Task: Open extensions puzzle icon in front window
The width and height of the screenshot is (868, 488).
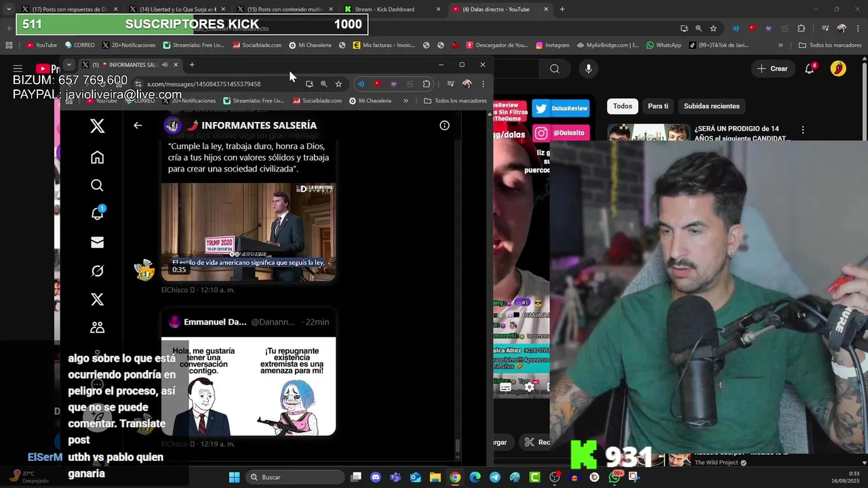Action: click(427, 84)
